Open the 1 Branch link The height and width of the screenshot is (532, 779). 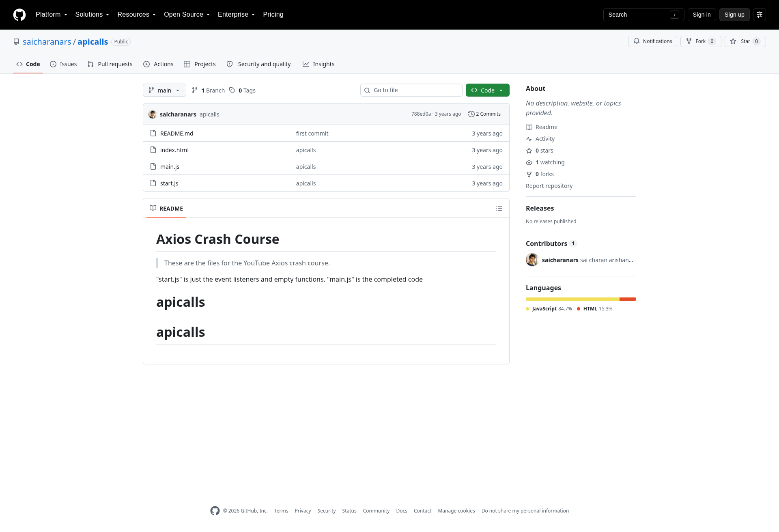tap(208, 90)
